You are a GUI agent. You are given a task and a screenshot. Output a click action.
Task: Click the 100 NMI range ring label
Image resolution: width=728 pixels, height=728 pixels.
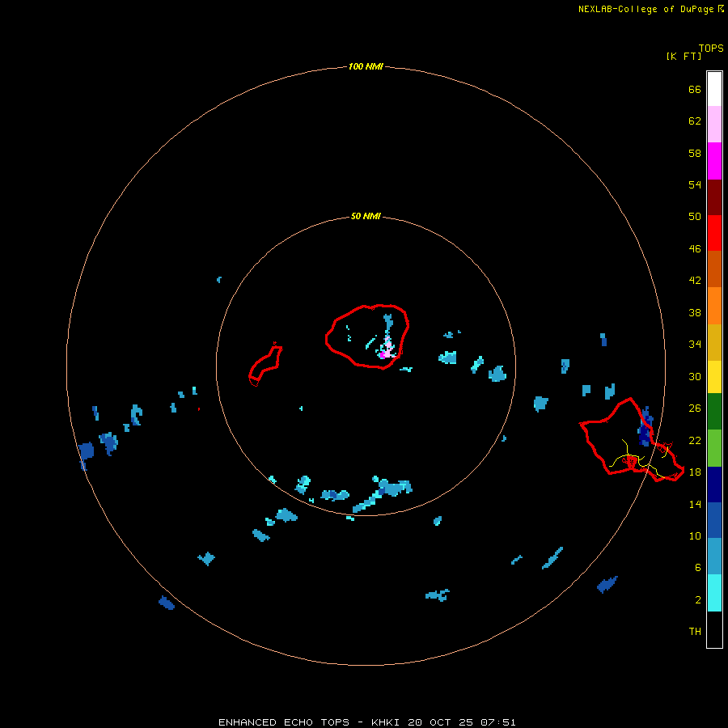click(366, 66)
